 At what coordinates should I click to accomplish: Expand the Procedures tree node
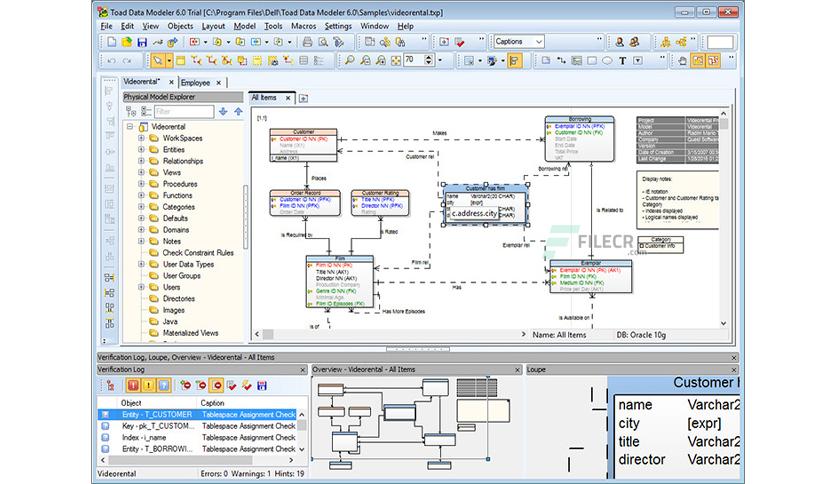tap(141, 184)
